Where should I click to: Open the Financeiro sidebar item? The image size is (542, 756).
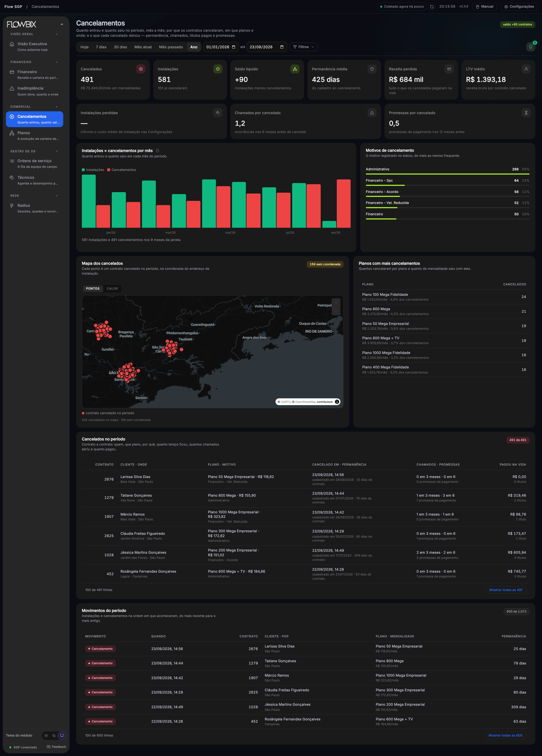tap(34, 75)
